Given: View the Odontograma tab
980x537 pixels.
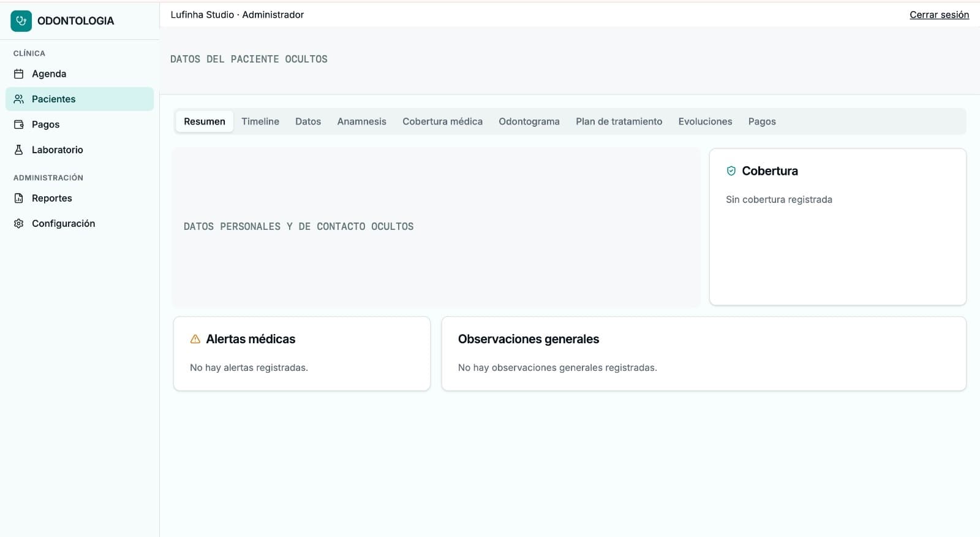Looking at the screenshot, I should pyautogui.click(x=529, y=121).
